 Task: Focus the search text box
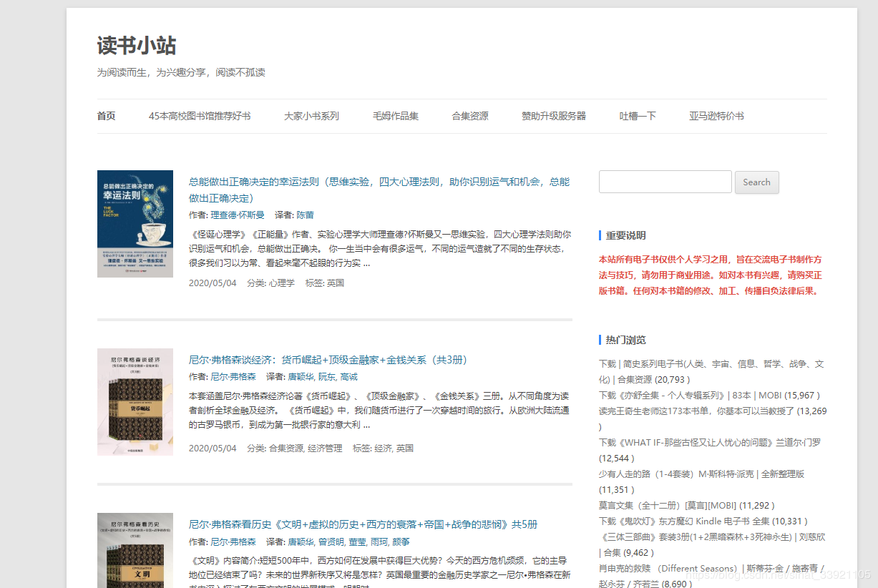(x=665, y=182)
